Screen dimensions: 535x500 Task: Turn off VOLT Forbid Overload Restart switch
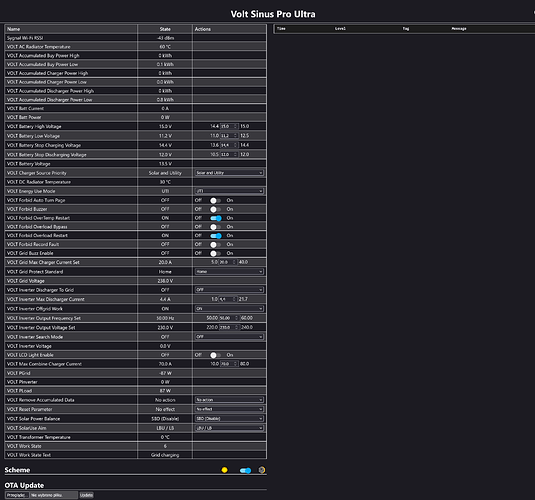click(x=216, y=235)
